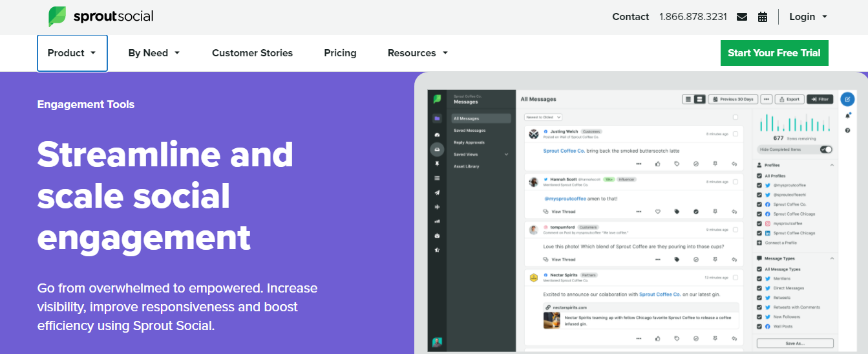Click the bot icon in app sidebar
Image resolution: width=868 pixels, height=354 pixels.
click(438, 235)
